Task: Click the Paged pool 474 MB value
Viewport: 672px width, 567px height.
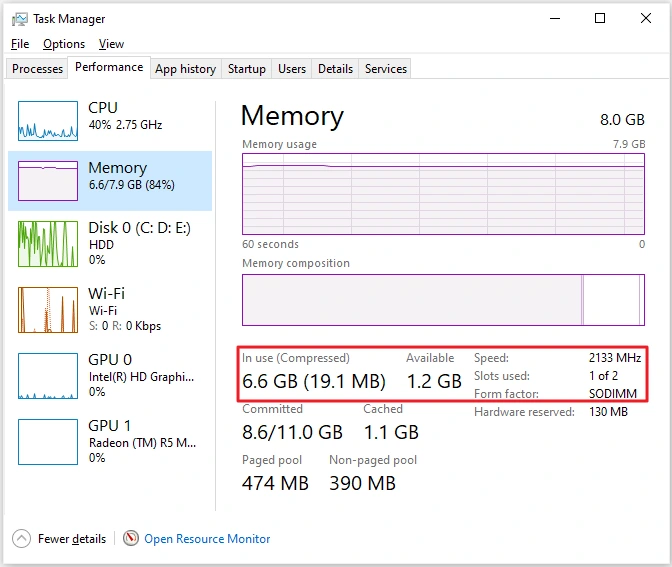Action: point(275,483)
